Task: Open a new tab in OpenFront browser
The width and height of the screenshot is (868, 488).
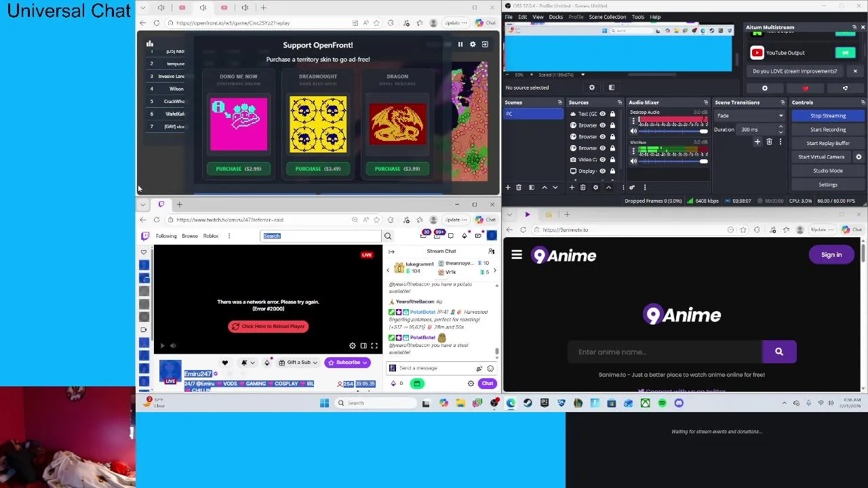Action: tap(264, 7)
